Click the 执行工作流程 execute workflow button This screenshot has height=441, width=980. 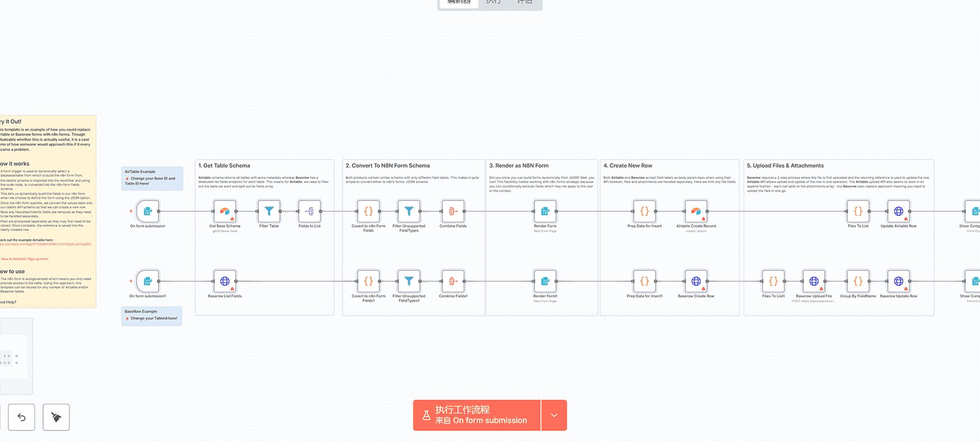point(477,415)
